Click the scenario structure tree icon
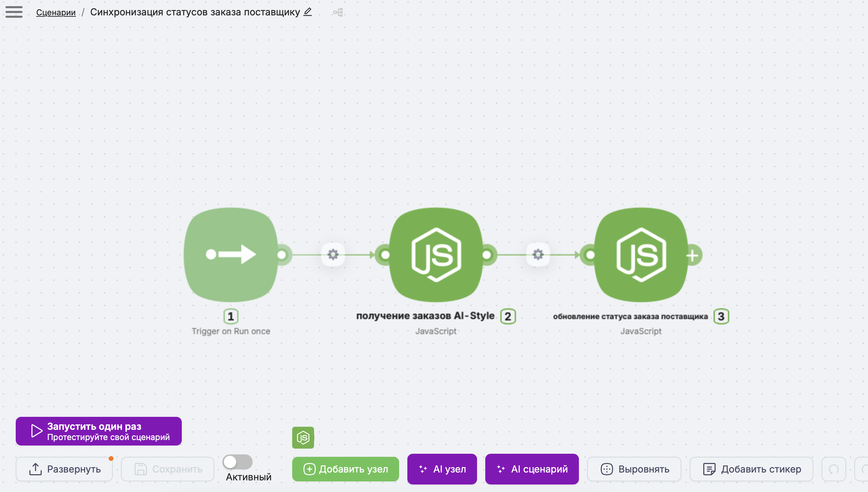 point(338,13)
